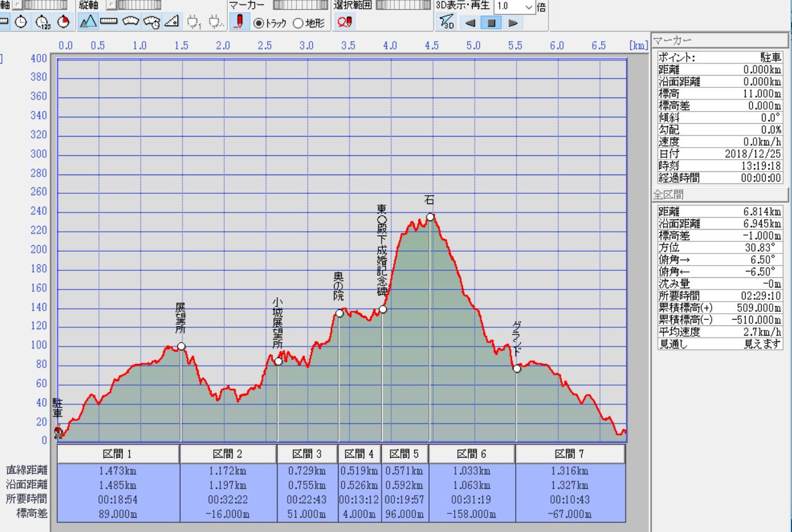Adjust the 選択範囲 slider
The width and height of the screenshot is (792, 532).
(403, 5)
